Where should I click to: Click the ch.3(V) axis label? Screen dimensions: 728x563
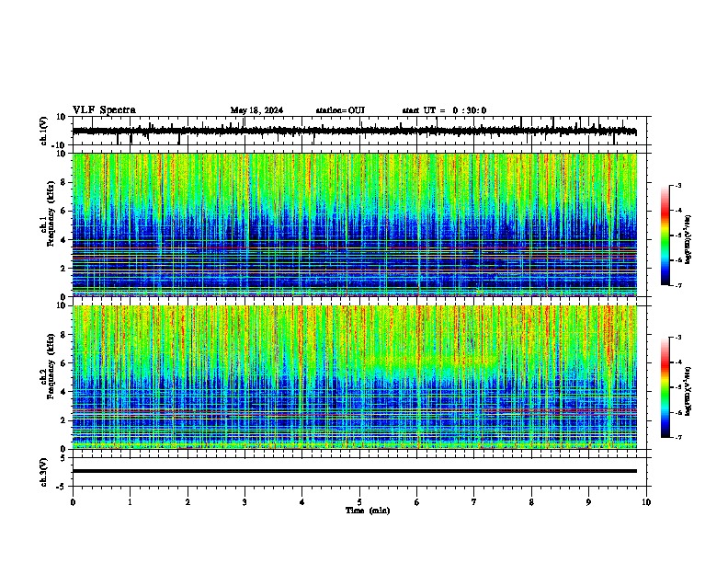pos(44,472)
